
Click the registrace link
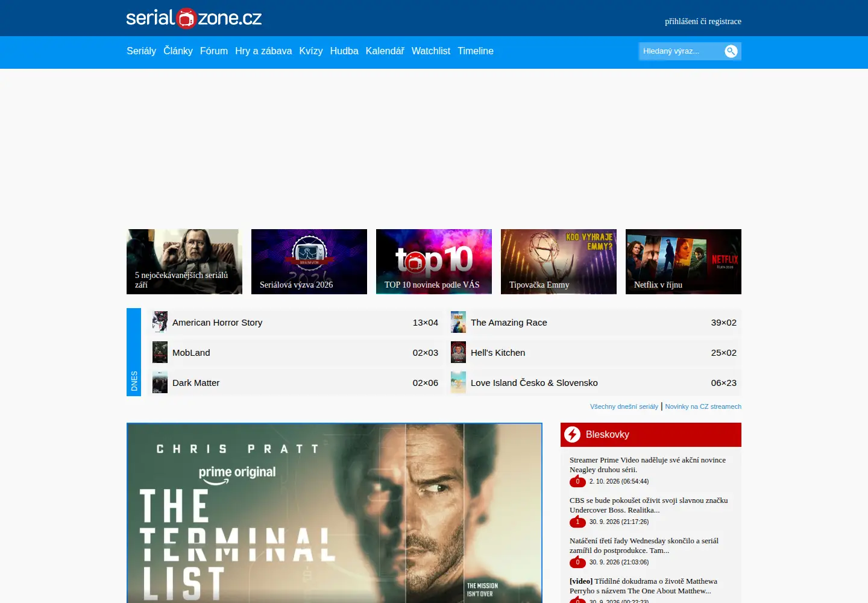point(725,22)
